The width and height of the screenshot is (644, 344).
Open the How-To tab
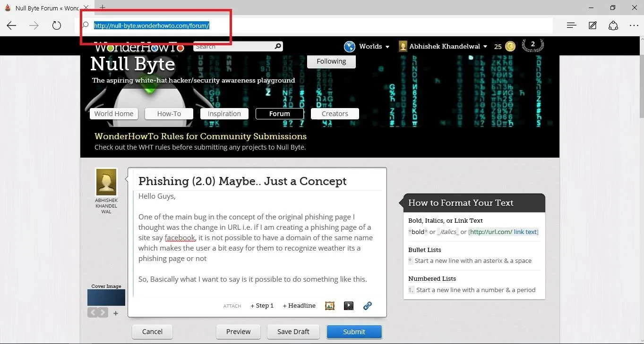[169, 114]
